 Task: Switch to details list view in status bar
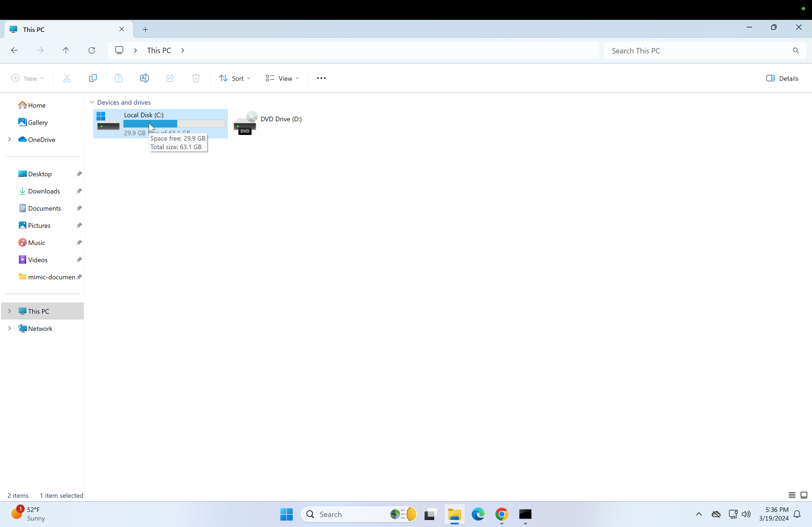click(x=792, y=495)
